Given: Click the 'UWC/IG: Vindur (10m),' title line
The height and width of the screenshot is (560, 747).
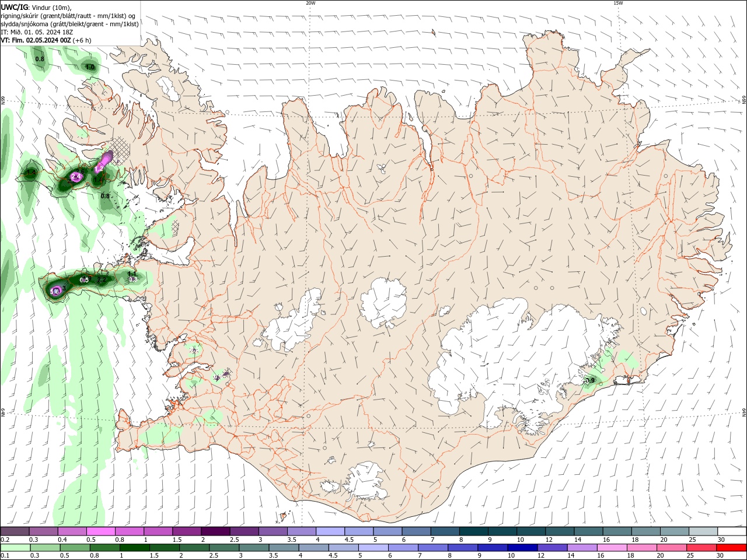Looking at the screenshot, I should (36, 7).
